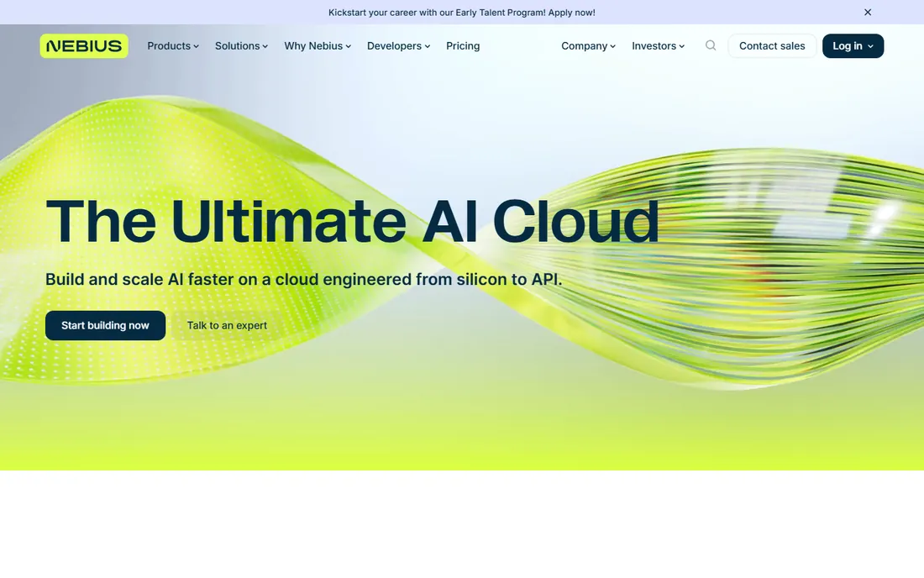Open the search magnifier icon
This screenshot has width=924, height=578.
711,45
